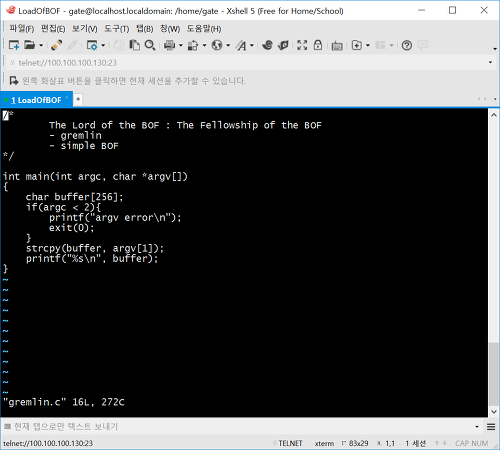The height and width of the screenshot is (450, 500).
Task: Open the 탭(B) menu
Action: pos(144,29)
